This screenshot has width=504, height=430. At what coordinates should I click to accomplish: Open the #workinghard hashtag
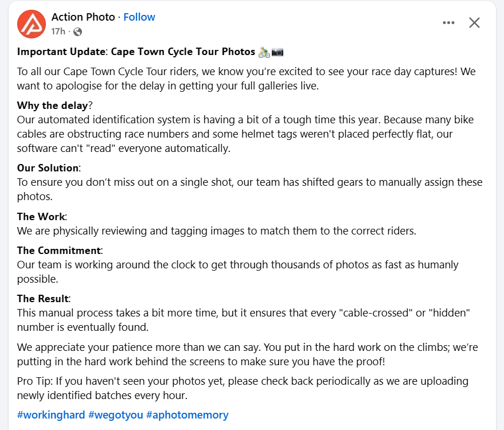click(51, 415)
